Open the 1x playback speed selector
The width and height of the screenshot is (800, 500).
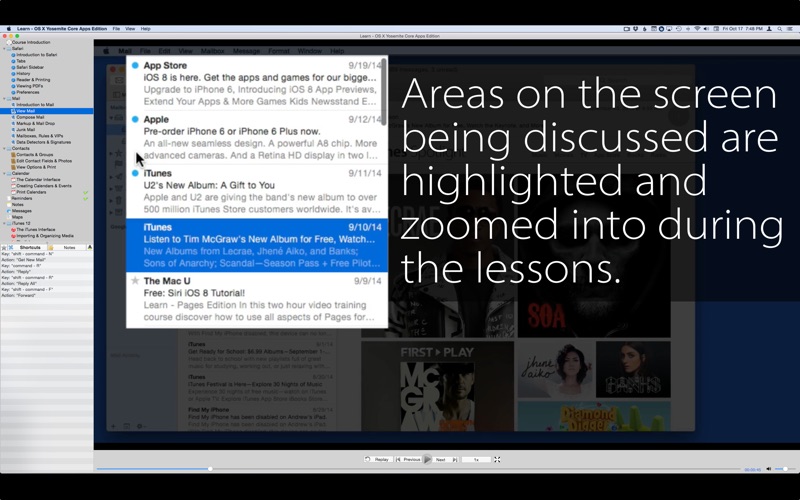coord(476,460)
